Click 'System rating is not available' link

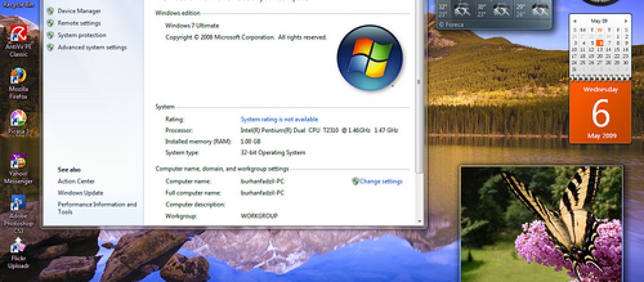pyautogui.click(x=279, y=119)
